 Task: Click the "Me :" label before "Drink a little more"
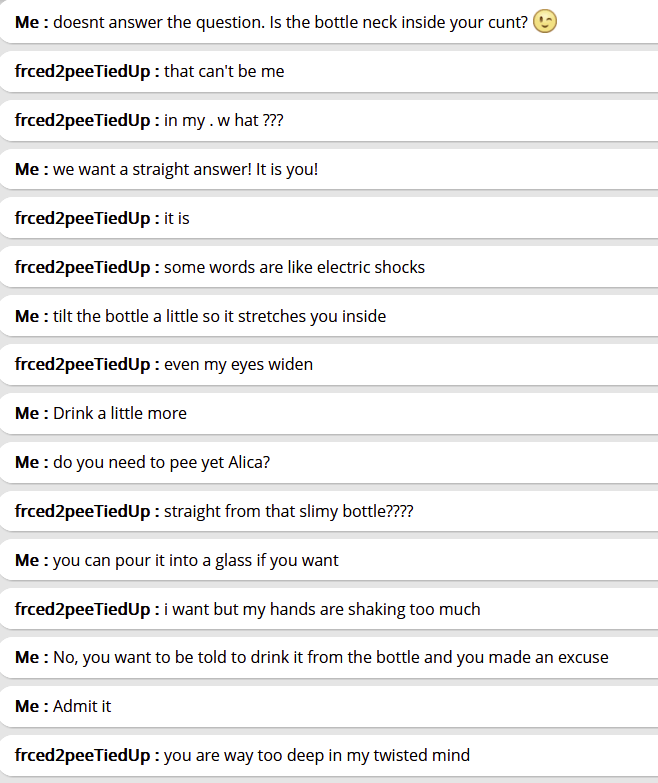31,413
